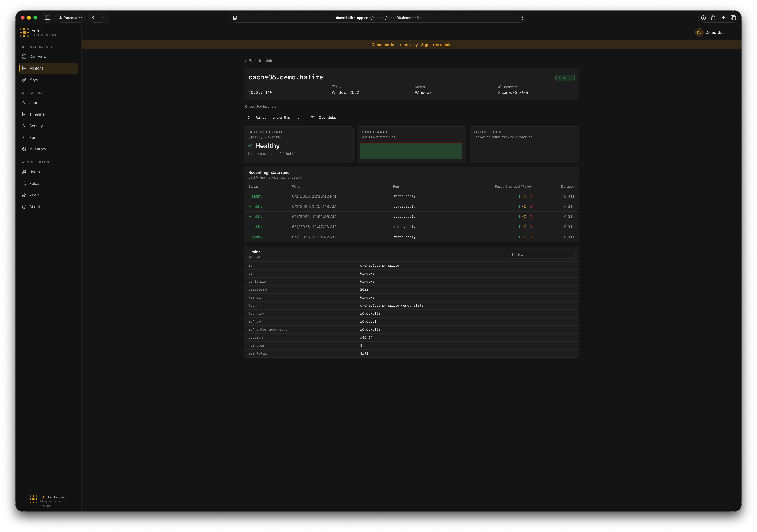Open a new tab with plus icon
757x532 pixels.
coord(723,18)
